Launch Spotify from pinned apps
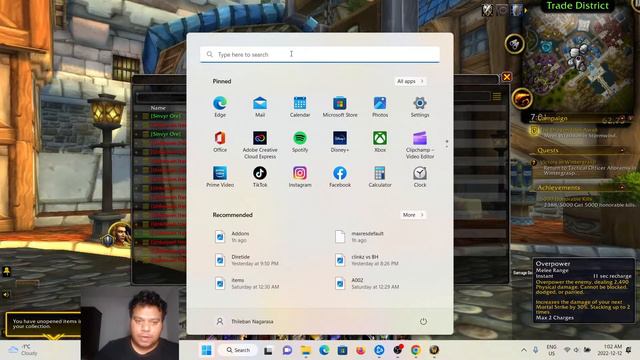This screenshot has width=640, height=360. 300,142
